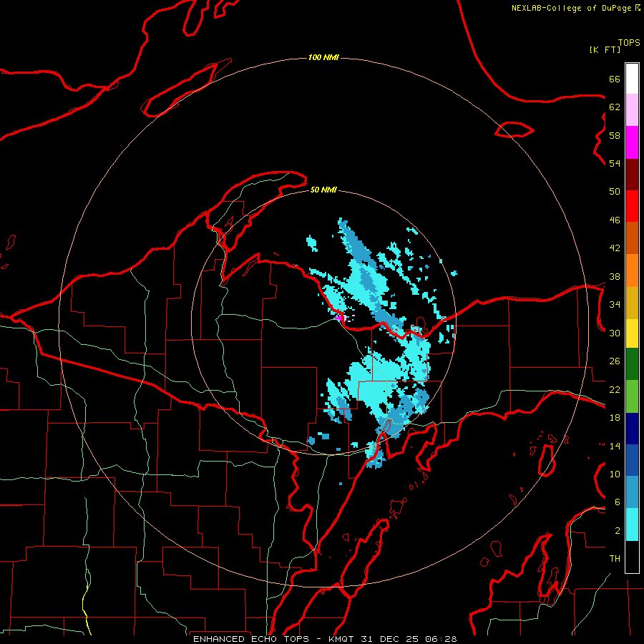Pick the navy blue legend swatch
The width and height of the screenshot is (644, 644).
pos(632,429)
